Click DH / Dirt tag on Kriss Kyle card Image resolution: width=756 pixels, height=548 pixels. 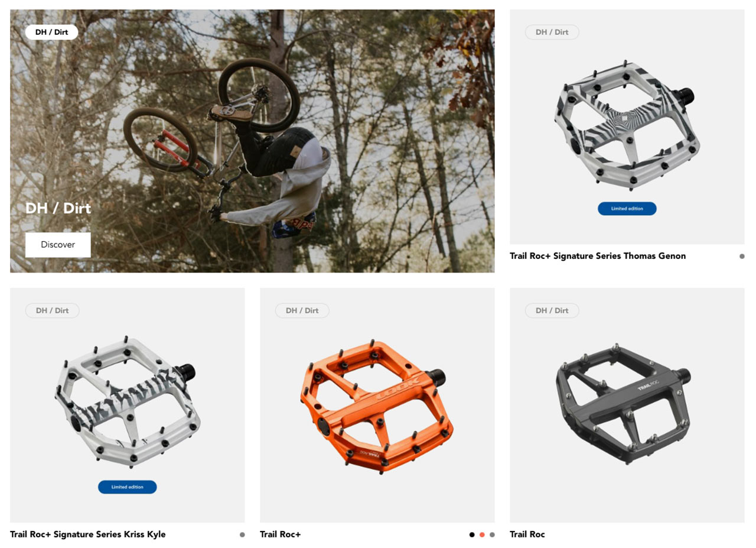pos(52,310)
